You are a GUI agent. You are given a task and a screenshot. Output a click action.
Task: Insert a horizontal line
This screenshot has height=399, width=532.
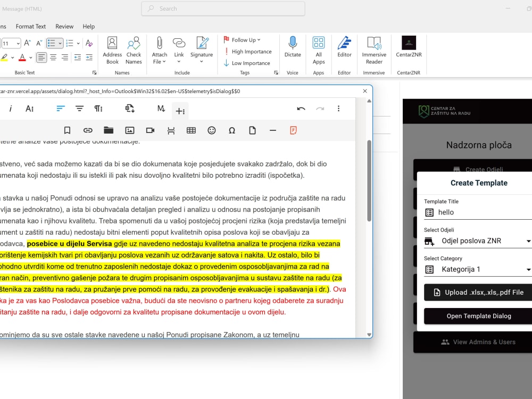pos(273,130)
